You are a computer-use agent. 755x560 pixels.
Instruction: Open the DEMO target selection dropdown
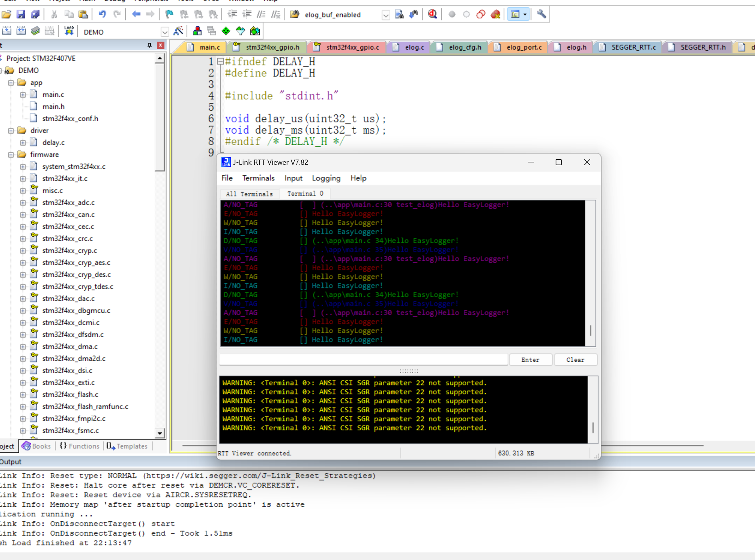coord(165,32)
